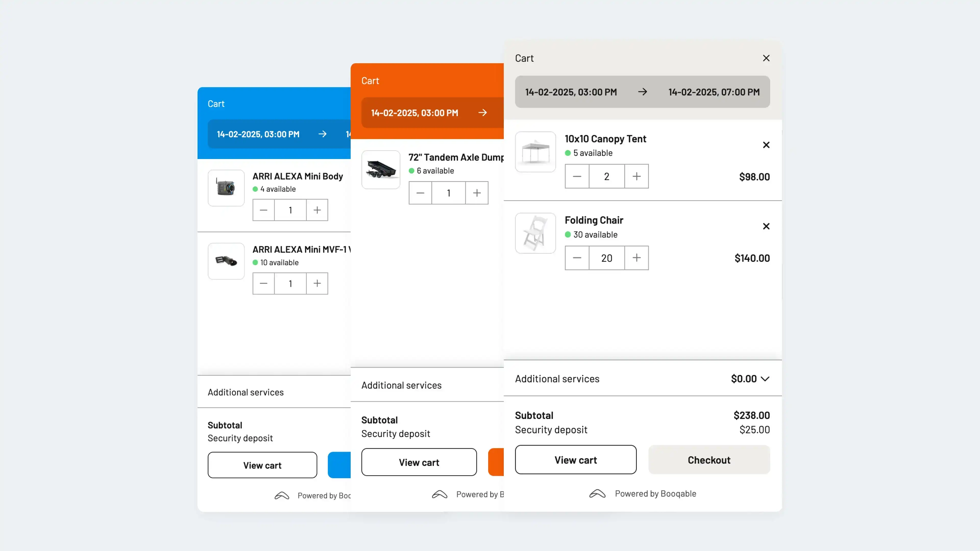980x551 pixels.
Task: Remove the Folding Chair from the cart
Action: [x=766, y=226]
